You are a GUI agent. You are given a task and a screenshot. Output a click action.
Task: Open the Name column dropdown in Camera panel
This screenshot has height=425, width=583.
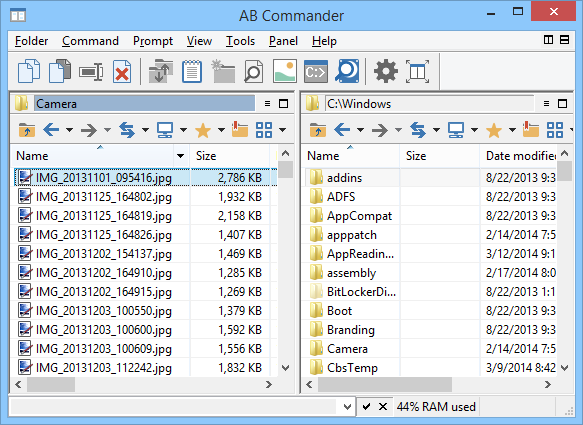coord(181,156)
